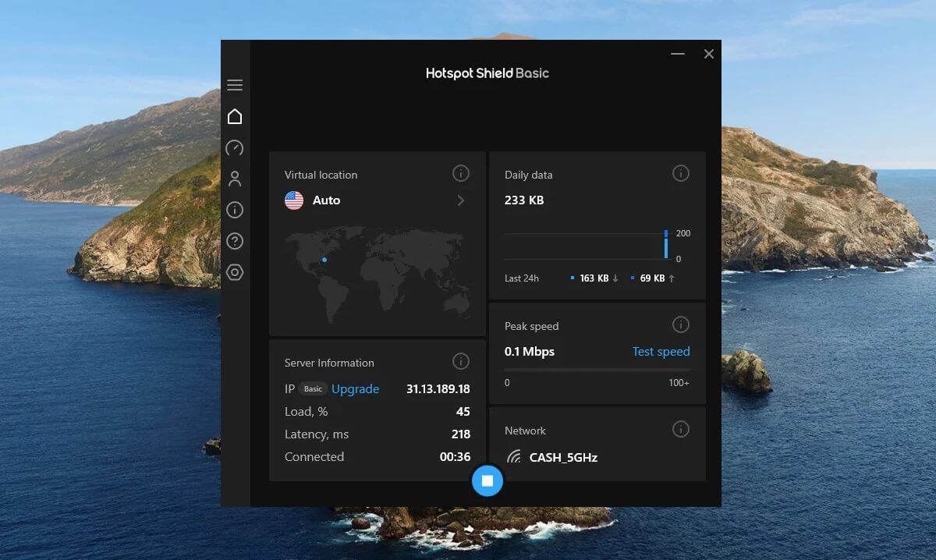Click the Daily data info tooltip icon
This screenshot has height=560, width=936.
click(x=681, y=173)
